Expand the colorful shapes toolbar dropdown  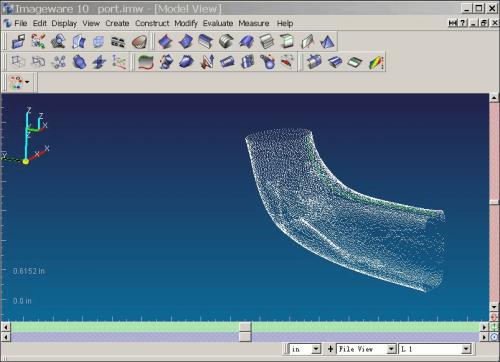point(27,82)
